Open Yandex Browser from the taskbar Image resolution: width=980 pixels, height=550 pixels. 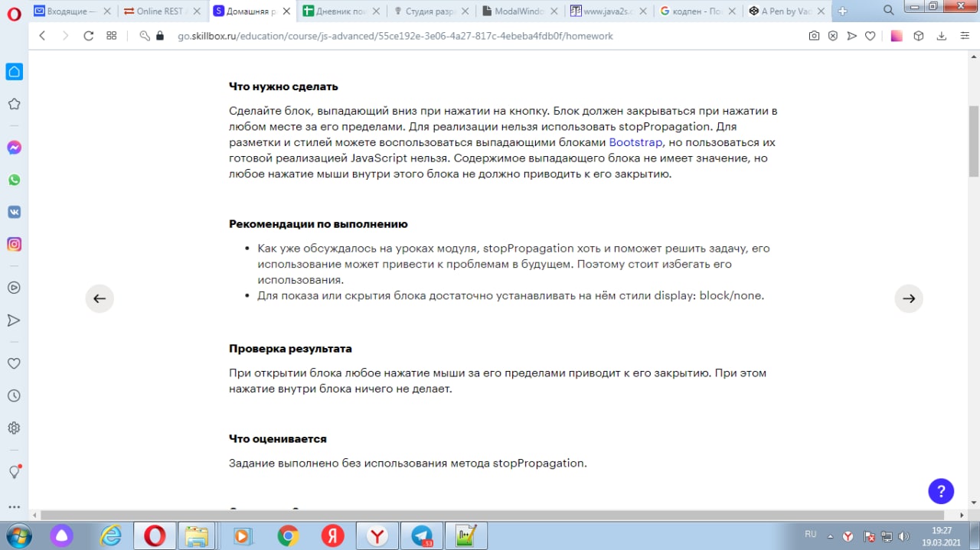[377, 535]
